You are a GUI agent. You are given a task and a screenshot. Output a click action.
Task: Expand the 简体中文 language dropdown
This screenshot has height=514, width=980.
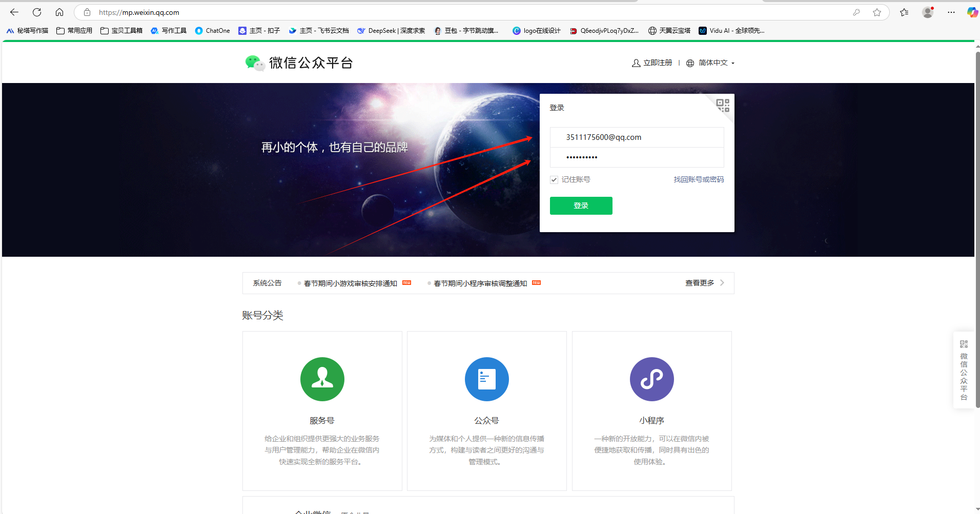(x=713, y=63)
